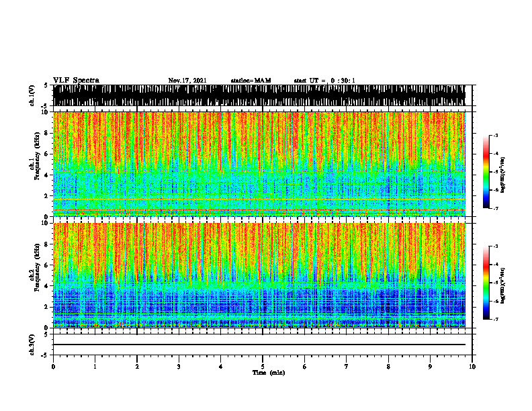This screenshot has width=532, height=411.
Task: Click inside the ch.2 spectrogram panel
Action: [x=259, y=275]
